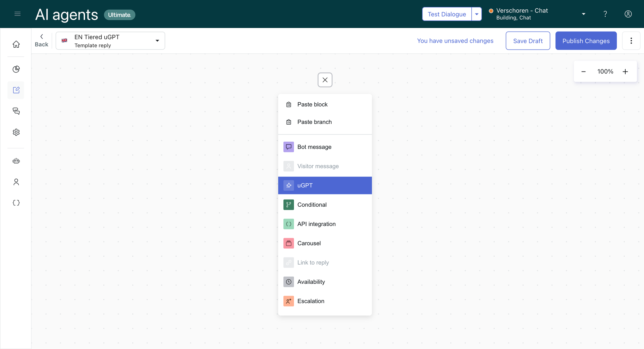Choose Paste branch from the menu
The width and height of the screenshot is (644, 349).
tap(314, 122)
